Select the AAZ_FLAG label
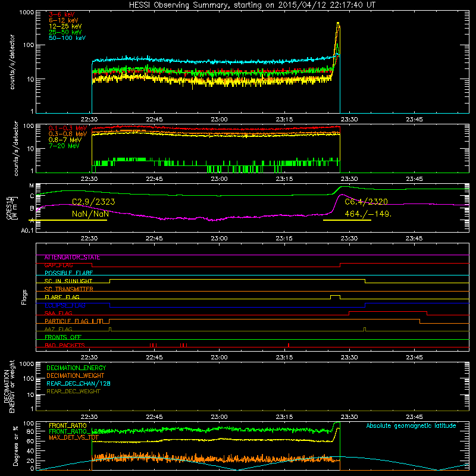The width and height of the screenshot is (476, 476). [x=58, y=329]
